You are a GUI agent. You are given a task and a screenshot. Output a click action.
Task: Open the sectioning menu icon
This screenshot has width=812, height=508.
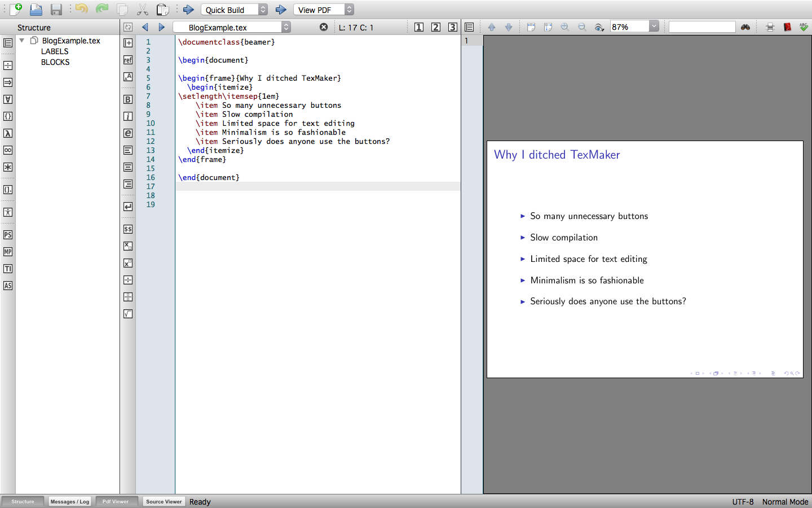[128, 43]
